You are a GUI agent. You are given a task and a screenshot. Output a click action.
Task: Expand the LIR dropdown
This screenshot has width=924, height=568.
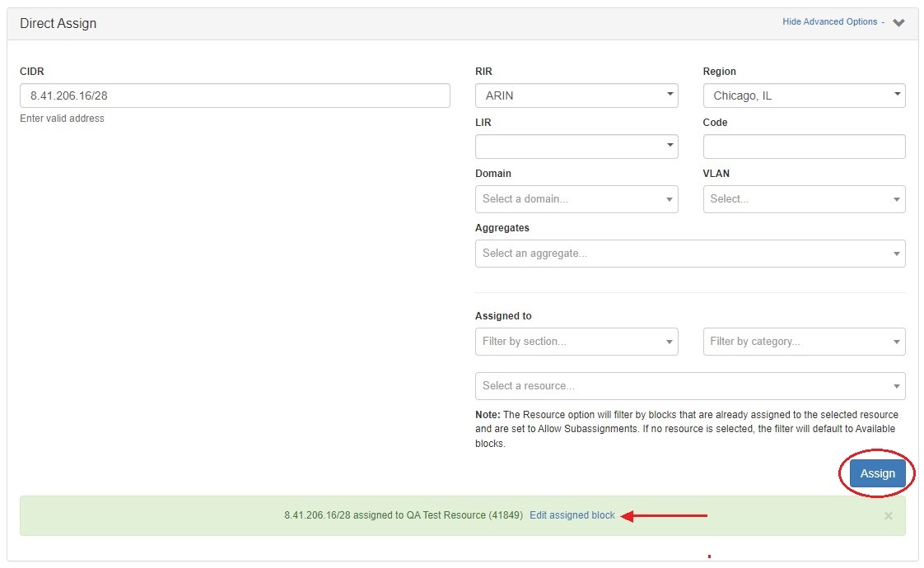coord(576,147)
